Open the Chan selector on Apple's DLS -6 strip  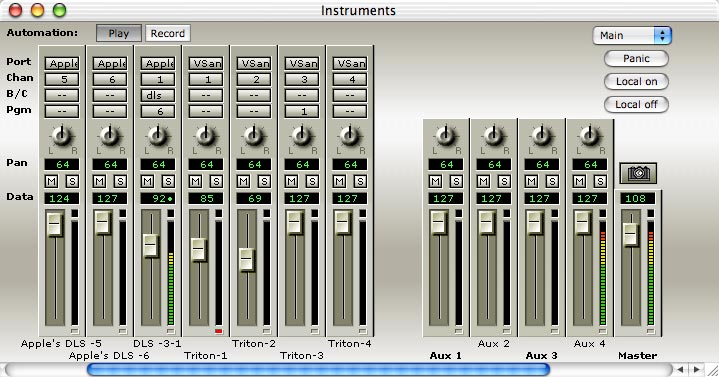click(110, 79)
